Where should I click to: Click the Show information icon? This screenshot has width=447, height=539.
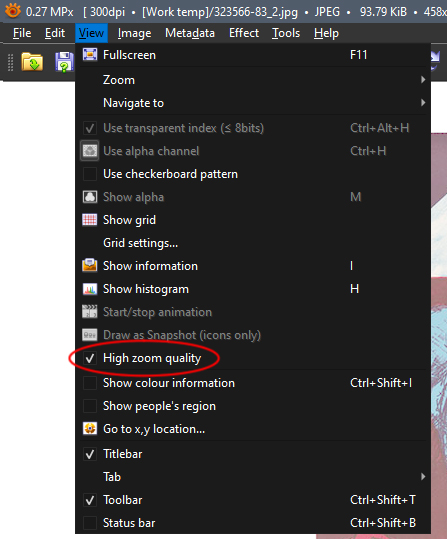[90, 266]
